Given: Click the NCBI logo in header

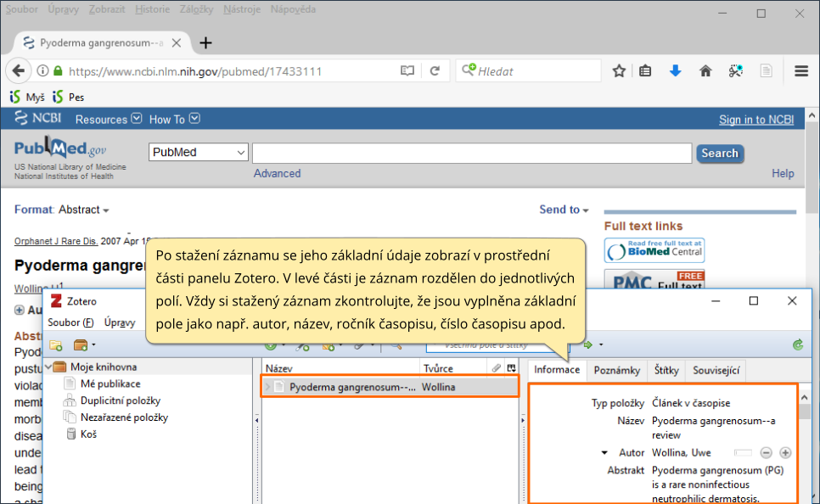Looking at the screenshot, I should 37,118.
